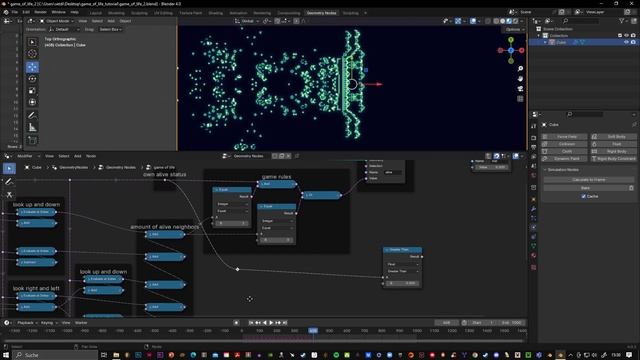
Task: Click Play animation button in timeline
Action: pos(271,323)
